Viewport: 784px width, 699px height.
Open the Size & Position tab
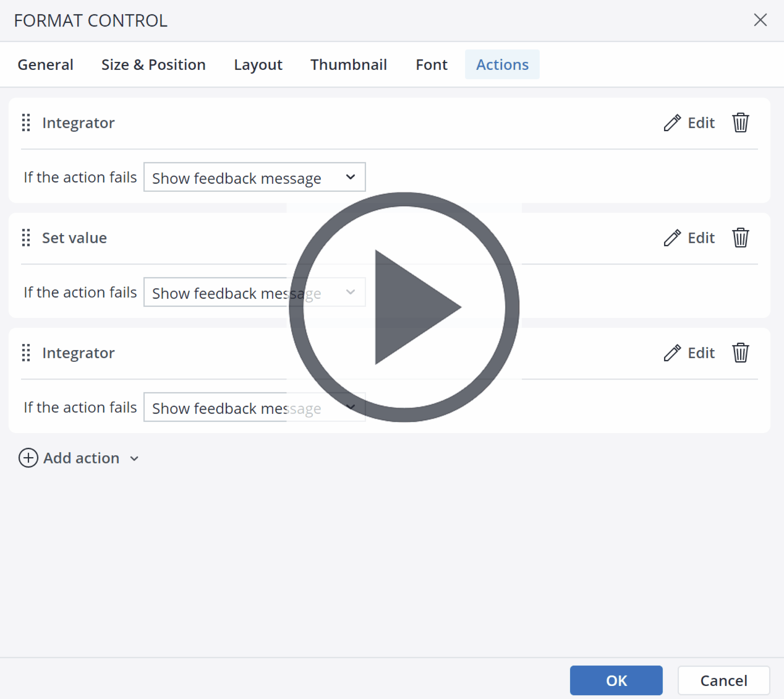pos(153,65)
